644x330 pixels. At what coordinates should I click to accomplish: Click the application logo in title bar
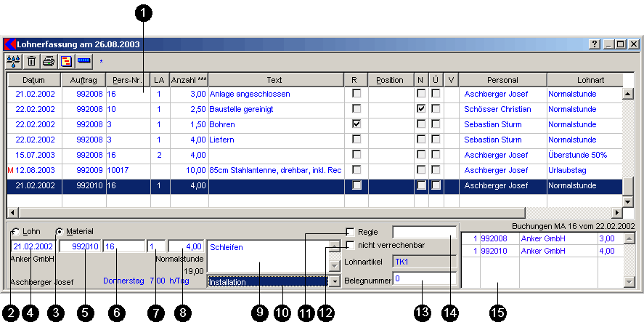click(10, 44)
